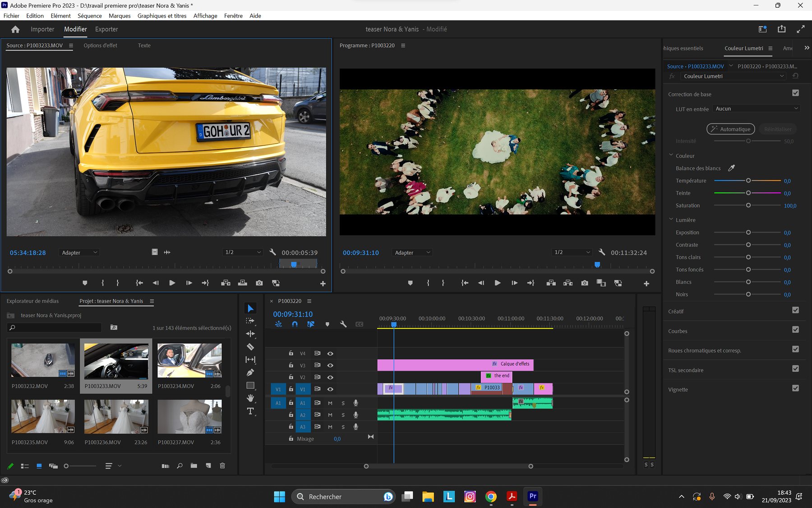Select the Pen tool in timeline toolbox
The image size is (812, 508).
(250, 373)
